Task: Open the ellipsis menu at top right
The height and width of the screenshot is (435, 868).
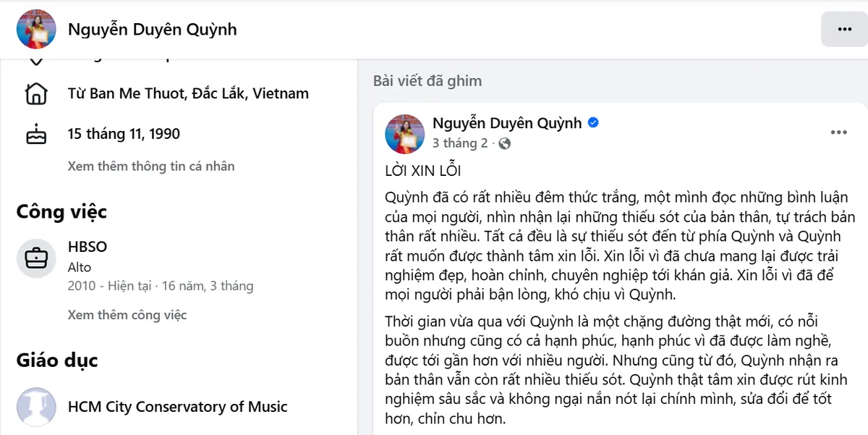Action: [843, 29]
